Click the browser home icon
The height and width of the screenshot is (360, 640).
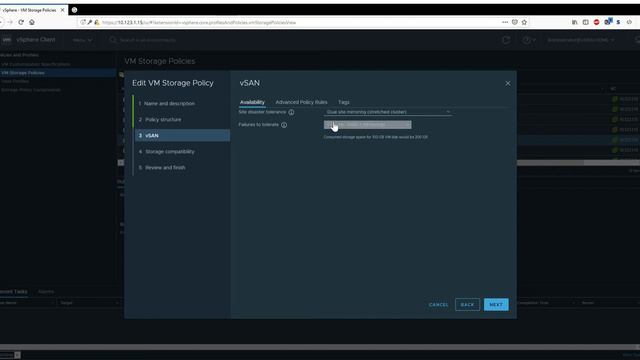[32, 22]
